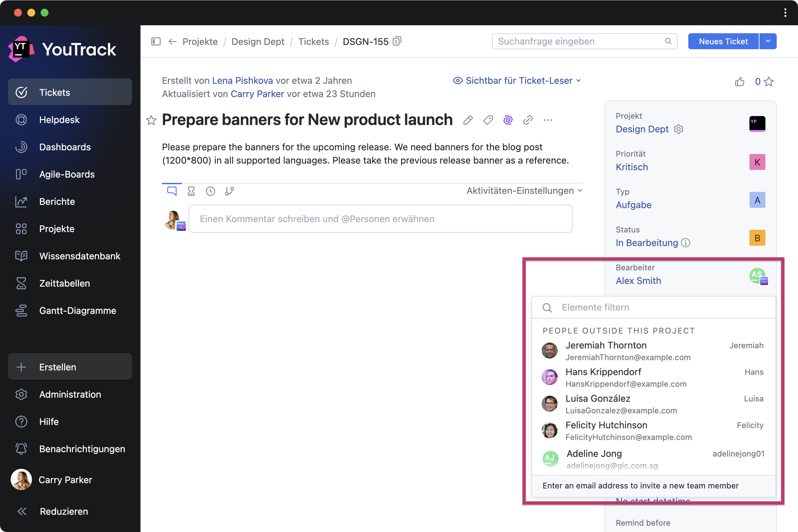This screenshot has width=798, height=532.
Task: Open the AI assistant swirl icon
Action: point(508,120)
